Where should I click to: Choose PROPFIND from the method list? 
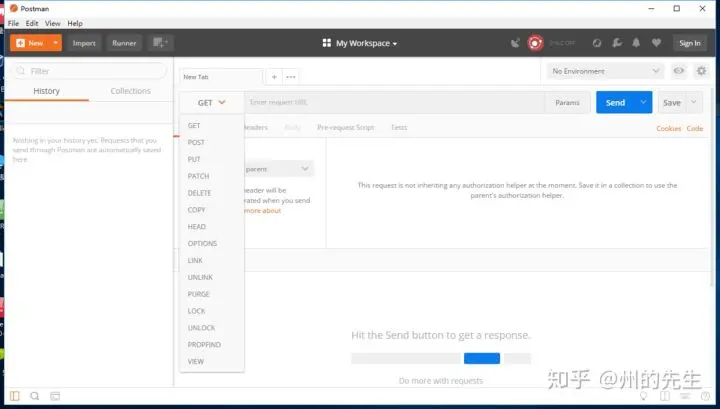212,345
